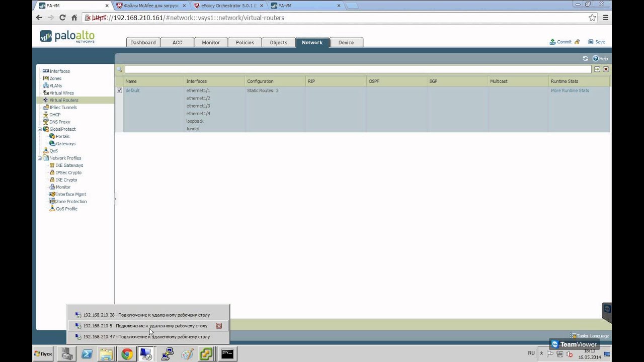This screenshot has width=644, height=362.
Task: Switch to the ePolicy Orchestrator browser tab
Action: point(227,6)
